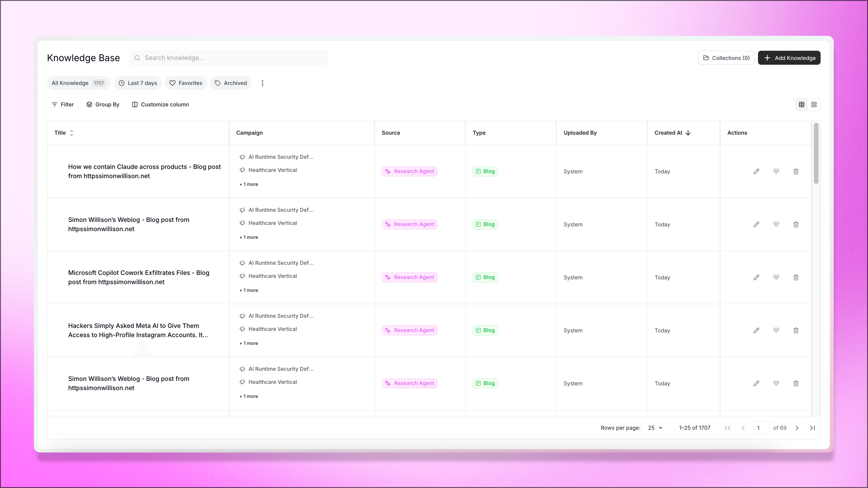Click the search magnifier icon
868x488 pixels.
(x=137, y=58)
